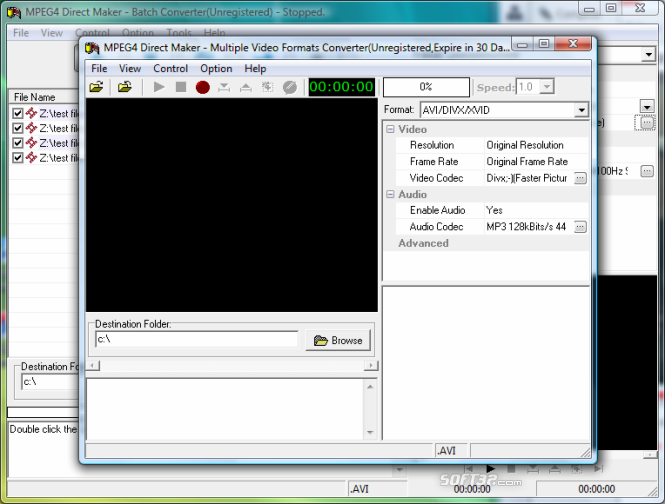Click the 0% progress bar

426,87
